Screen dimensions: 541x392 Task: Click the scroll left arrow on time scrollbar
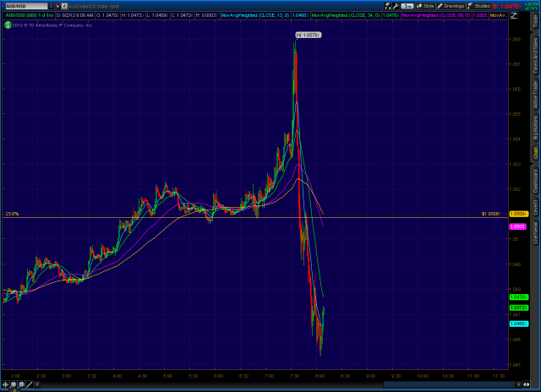point(37,384)
